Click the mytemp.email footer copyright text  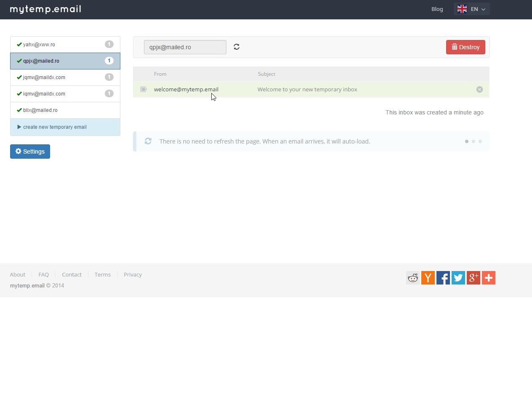point(37,285)
